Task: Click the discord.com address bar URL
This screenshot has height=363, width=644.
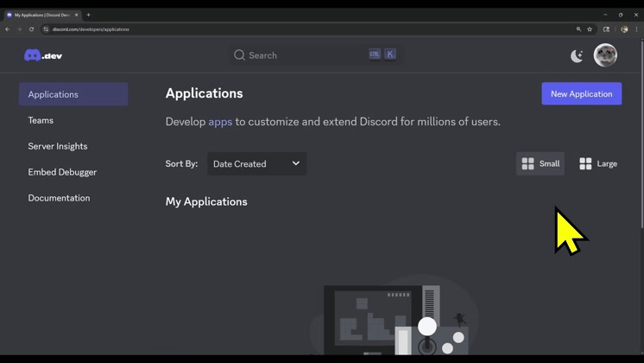Action: (91, 29)
